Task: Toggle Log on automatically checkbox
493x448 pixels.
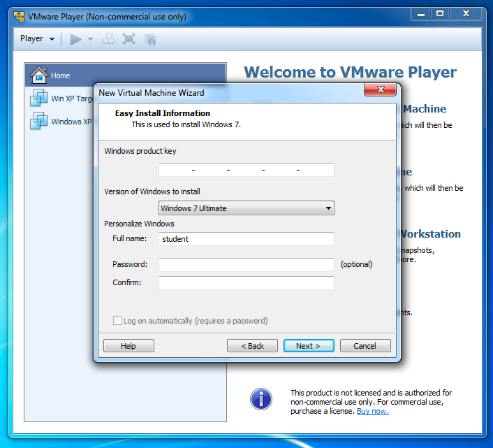Action: (117, 321)
